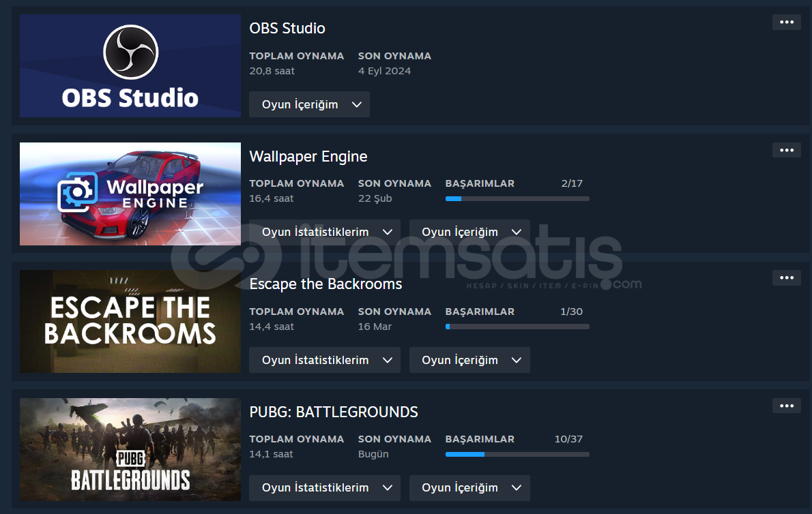The width and height of the screenshot is (812, 514).
Task: Expand Oyun İçeriğim dropdown for OBS Studio
Action: (309, 104)
